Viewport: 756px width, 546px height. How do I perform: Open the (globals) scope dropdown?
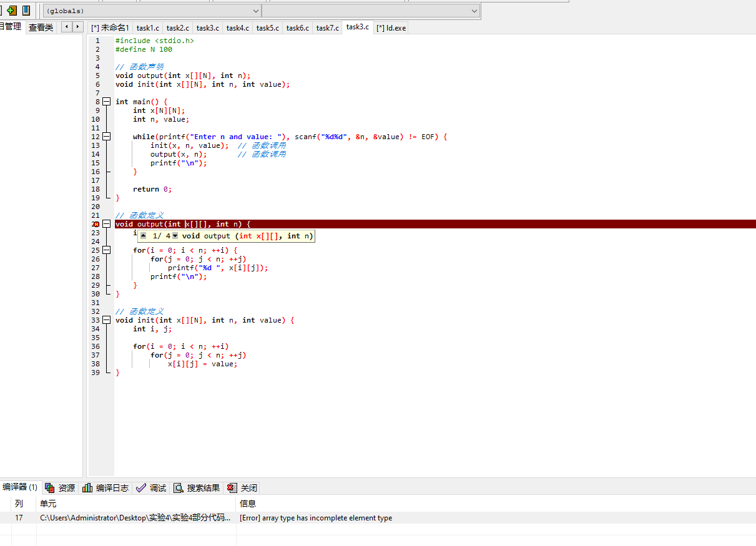click(x=152, y=11)
